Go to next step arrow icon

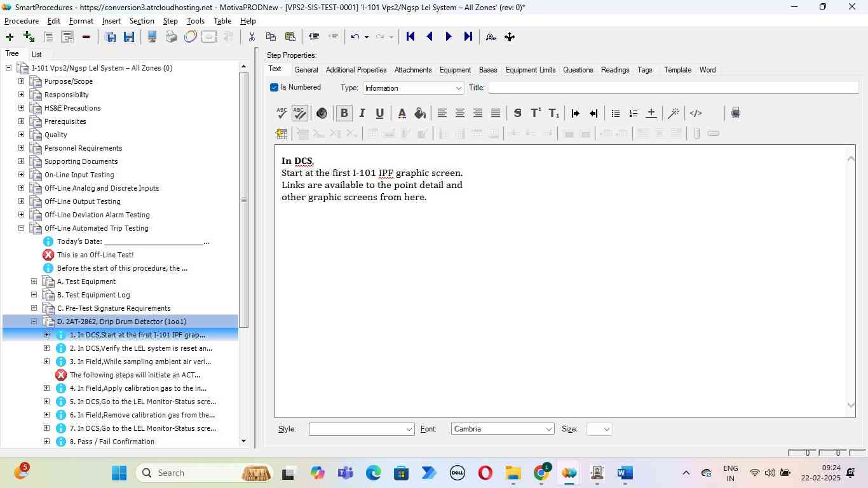coord(449,37)
